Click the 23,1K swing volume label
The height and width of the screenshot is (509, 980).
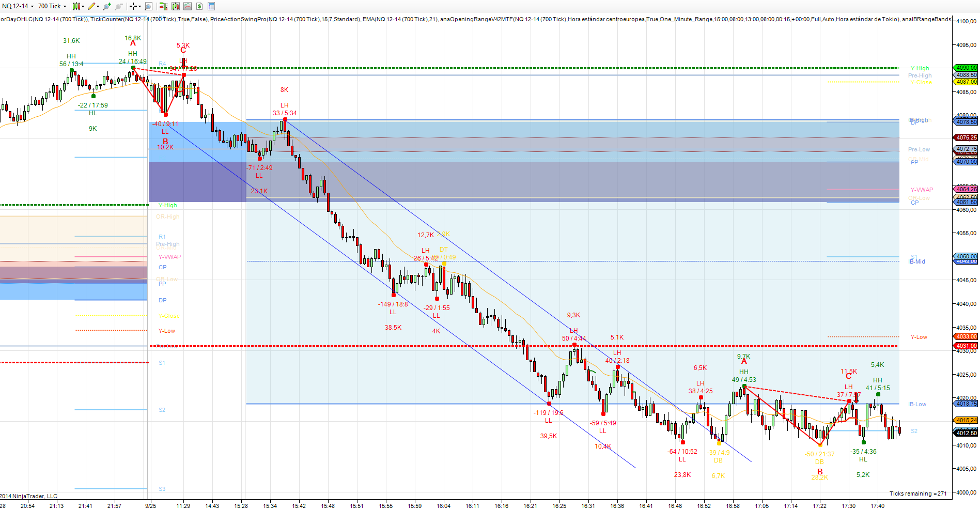click(x=259, y=191)
